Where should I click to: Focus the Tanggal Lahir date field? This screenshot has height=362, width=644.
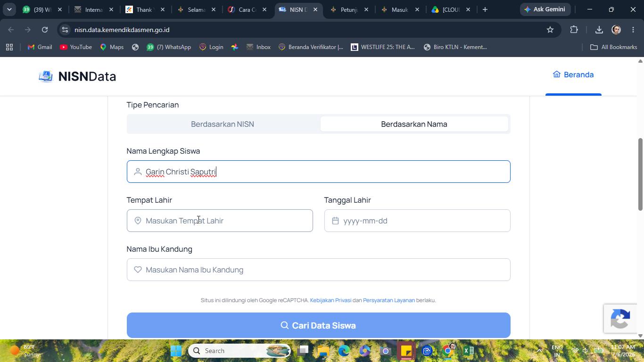coord(417,221)
